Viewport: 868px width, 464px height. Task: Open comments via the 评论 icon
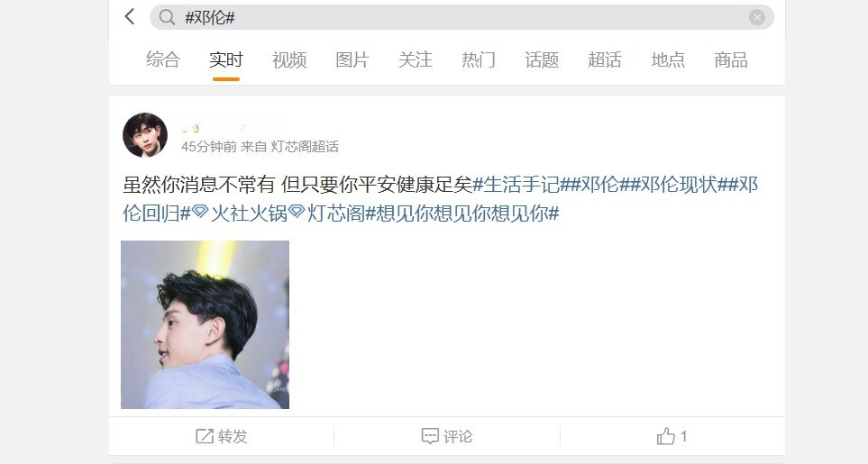[x=430, y=436]
